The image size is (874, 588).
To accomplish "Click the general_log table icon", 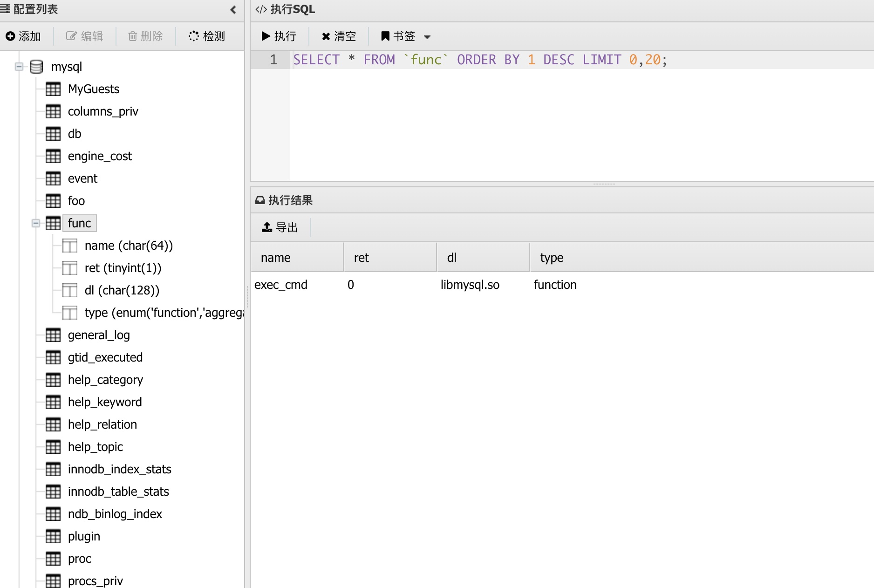I will point(53,335).
